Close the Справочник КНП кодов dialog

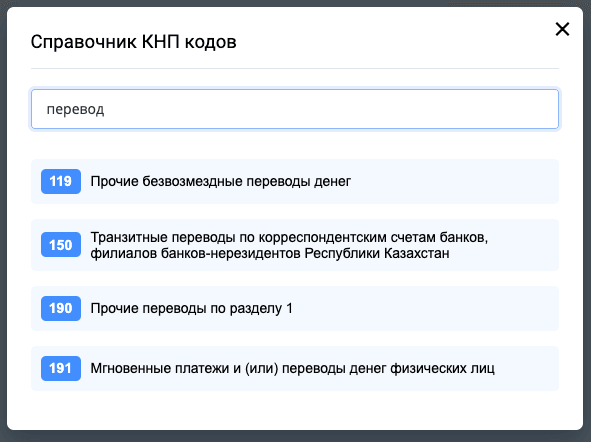562,29
